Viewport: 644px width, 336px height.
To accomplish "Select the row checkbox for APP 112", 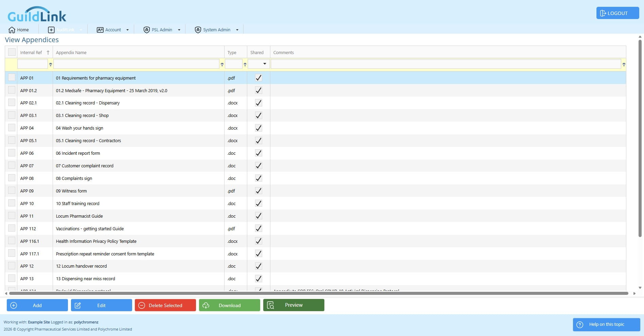I will coord(12,228).
